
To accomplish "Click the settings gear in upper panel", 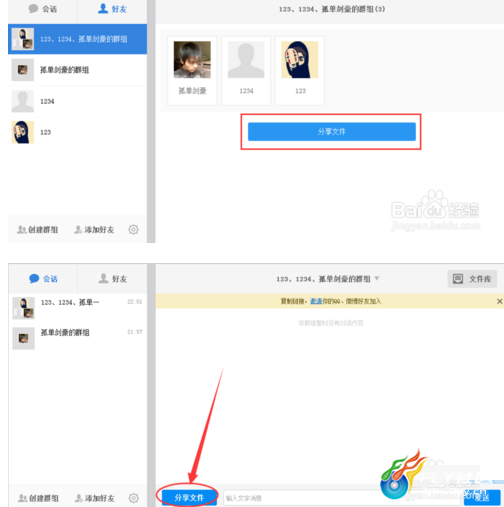I will 133,229.
